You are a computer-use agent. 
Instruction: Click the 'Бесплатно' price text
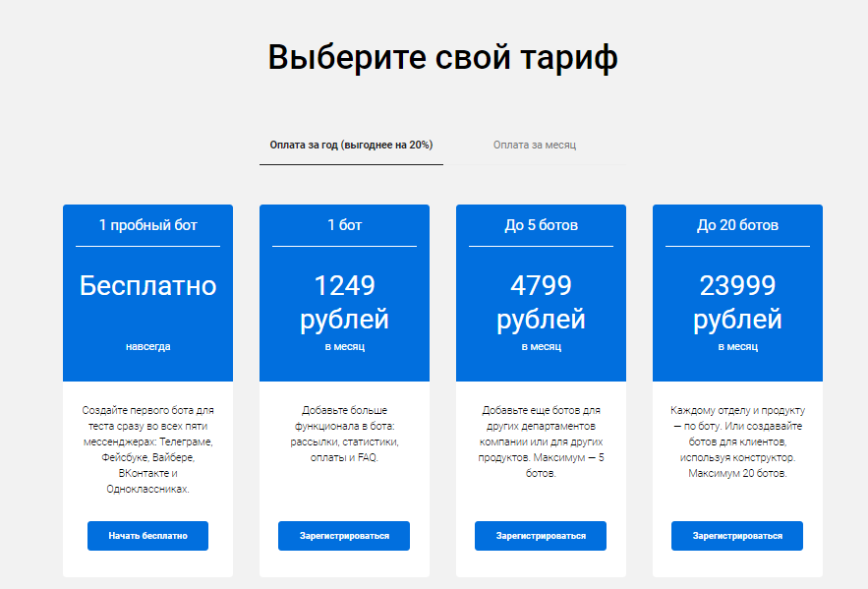(x=147, y=286)
